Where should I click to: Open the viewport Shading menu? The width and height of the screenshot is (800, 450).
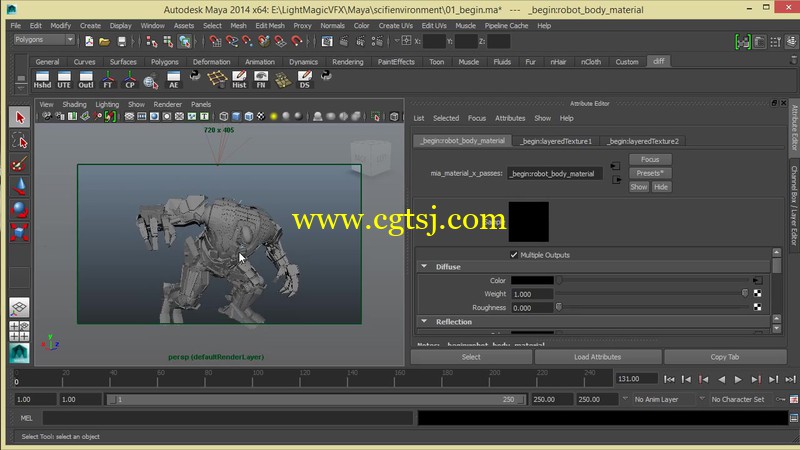(x=74, y=104)
